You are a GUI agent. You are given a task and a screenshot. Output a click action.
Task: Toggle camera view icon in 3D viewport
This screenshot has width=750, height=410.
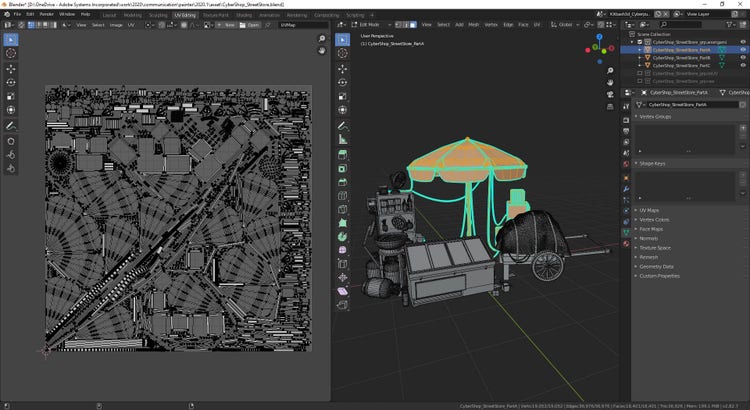(609, 95)
